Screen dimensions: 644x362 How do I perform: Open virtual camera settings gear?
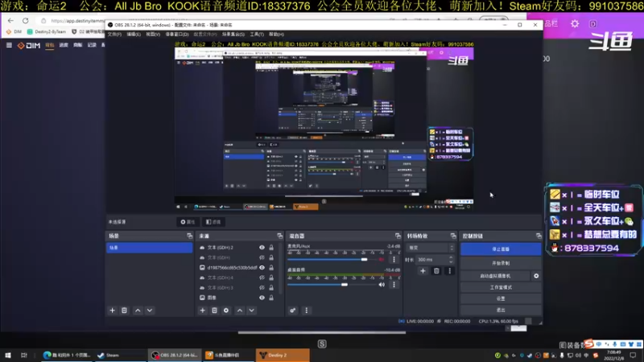536,276
